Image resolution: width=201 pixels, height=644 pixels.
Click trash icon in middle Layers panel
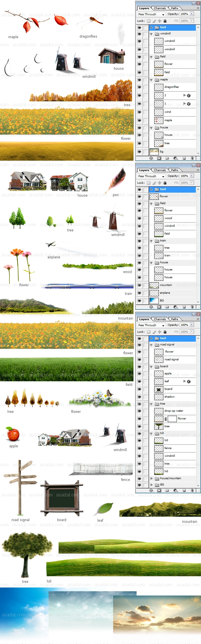point(192,307)
